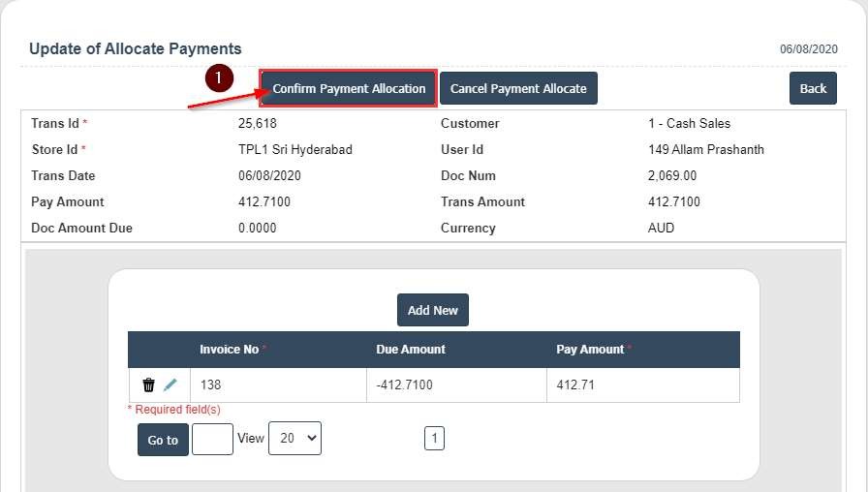The width and height of the screenshot is (868, 492).
Task: Click the customer value 1 - Cash Sales
Action: [x=689, y=123]
